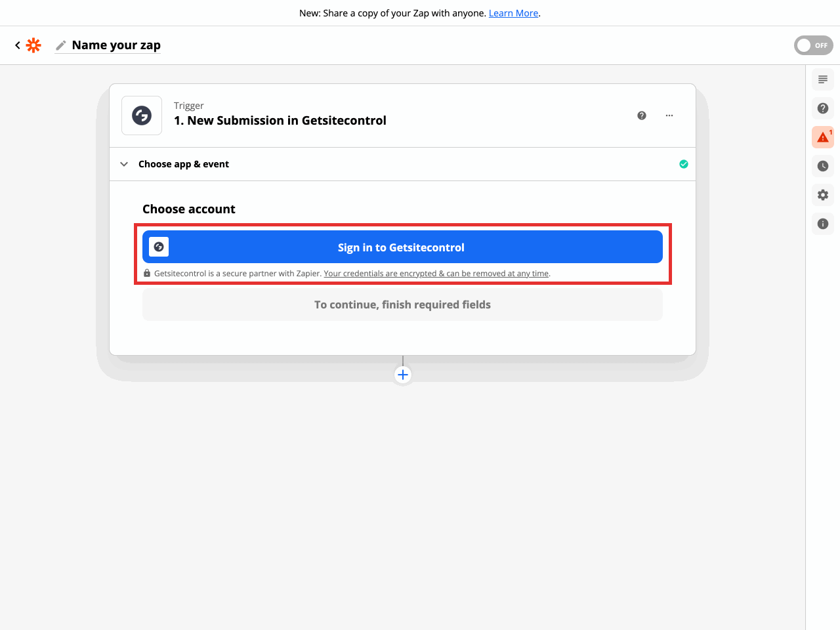Click the Name your zap title field
This screenshot has width=840, height=630.
pyautogui.click(x=116, y=45)
